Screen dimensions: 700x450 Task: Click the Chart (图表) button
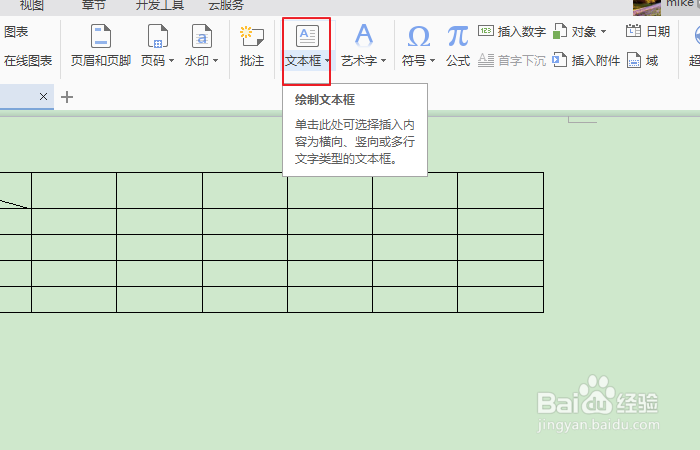pyautogui.click(x=16, y=32)
